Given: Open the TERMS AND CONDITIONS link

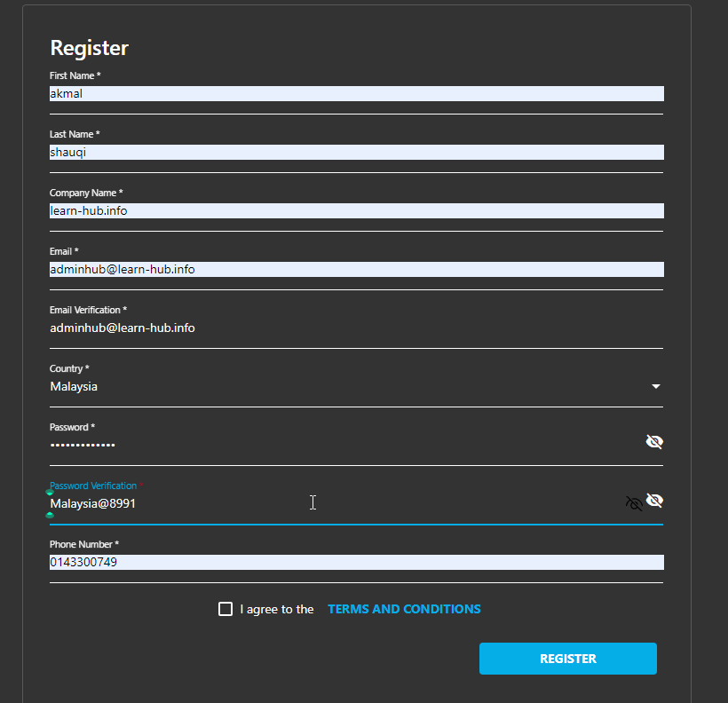Looking at the screenshot, I should pos(404,609).
